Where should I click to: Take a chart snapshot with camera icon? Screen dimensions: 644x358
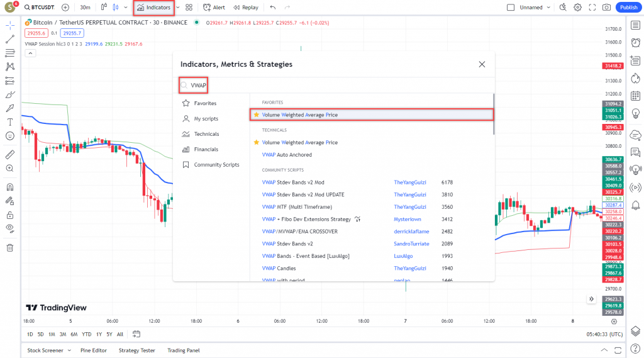[x=607, y=8]
